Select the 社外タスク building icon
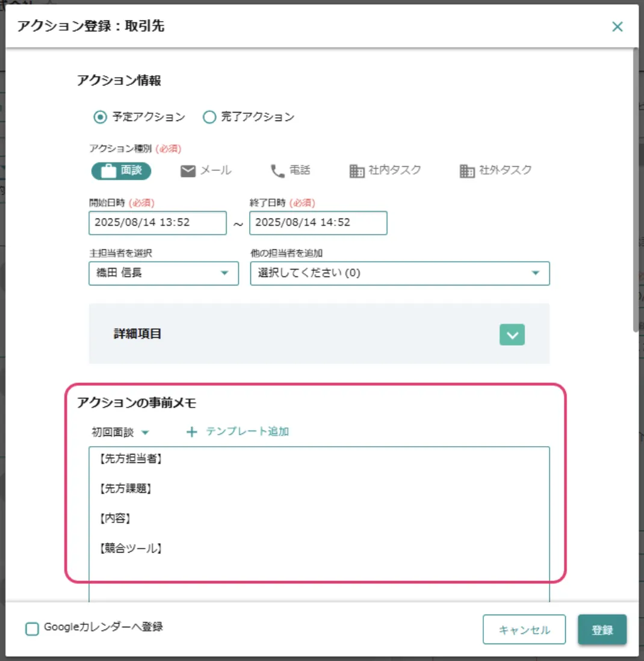 [x=467, y=171]
